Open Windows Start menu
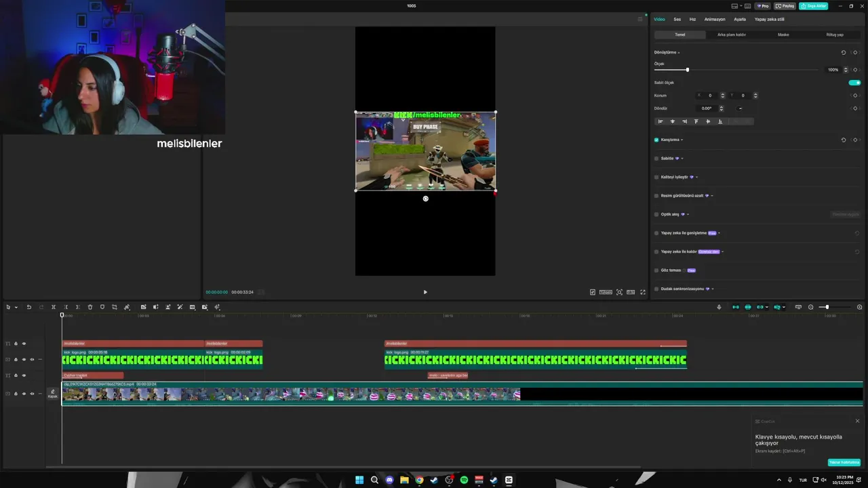Viewport: 868px width, 488px height. click(359, 480)
